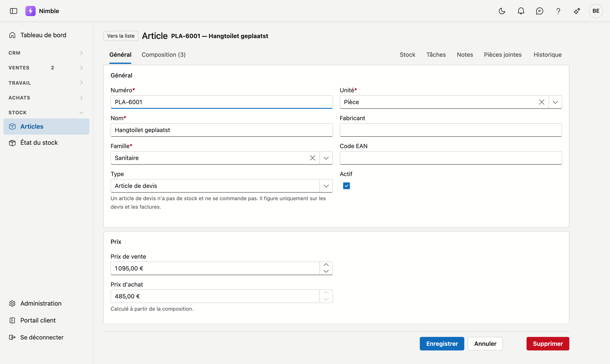Open help question mark icon

558,11
